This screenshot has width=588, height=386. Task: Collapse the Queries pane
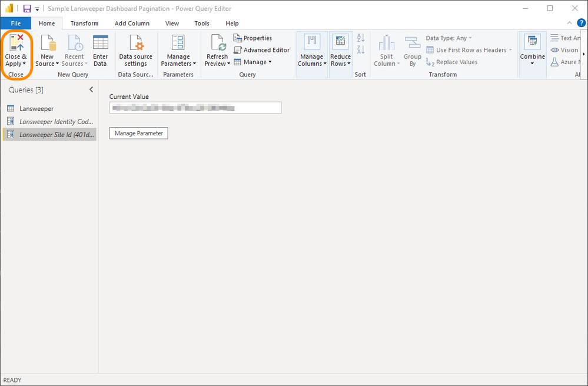coord(91,89)
